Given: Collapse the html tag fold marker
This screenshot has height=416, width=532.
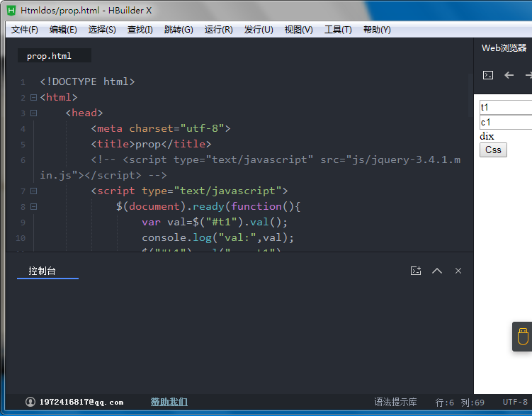Looking at the screenshot, I should [x=33, y=97].
